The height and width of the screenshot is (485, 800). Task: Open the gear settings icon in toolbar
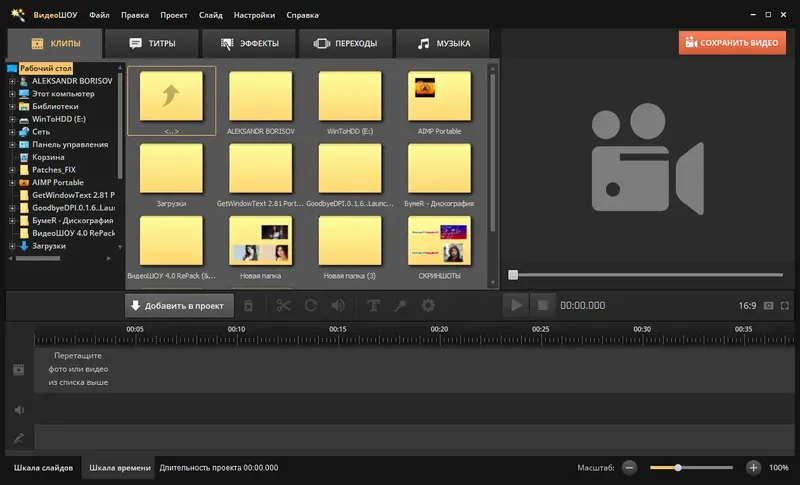coord(428,305)
